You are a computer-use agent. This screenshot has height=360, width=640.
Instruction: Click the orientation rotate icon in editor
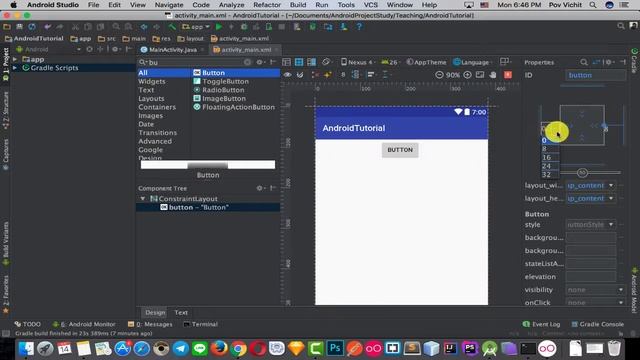tap(326, 62)
